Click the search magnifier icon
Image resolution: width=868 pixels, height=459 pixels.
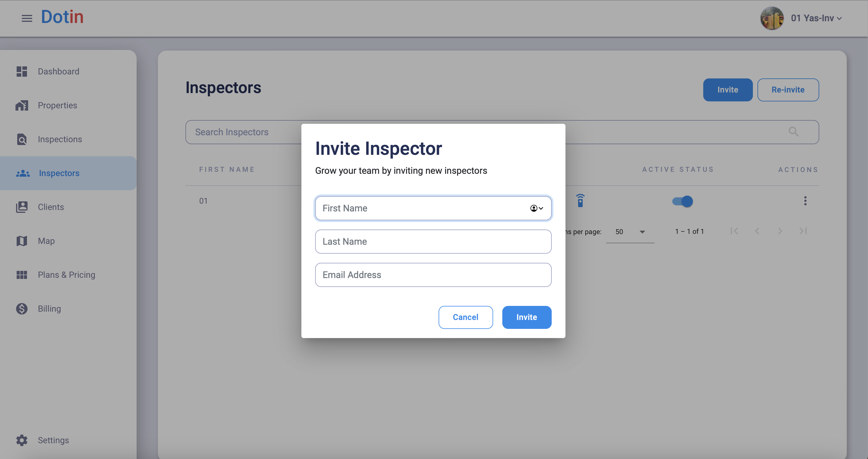click(794, 132)
